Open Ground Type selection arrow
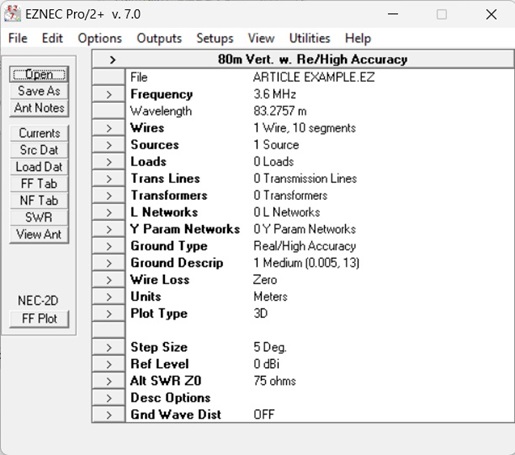The width and height of the screenshot is (515, 455). pyautogui.click(x=109, y=246)
